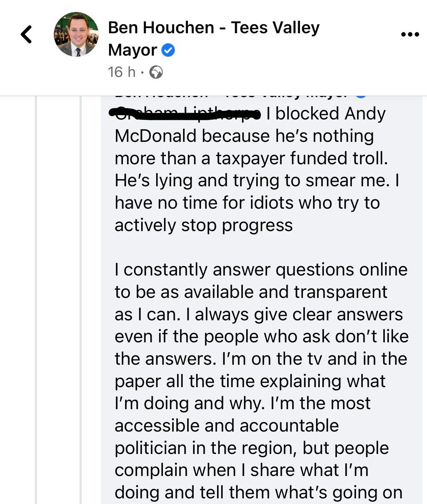Open the three-dot more options menu

coord(410,35)
